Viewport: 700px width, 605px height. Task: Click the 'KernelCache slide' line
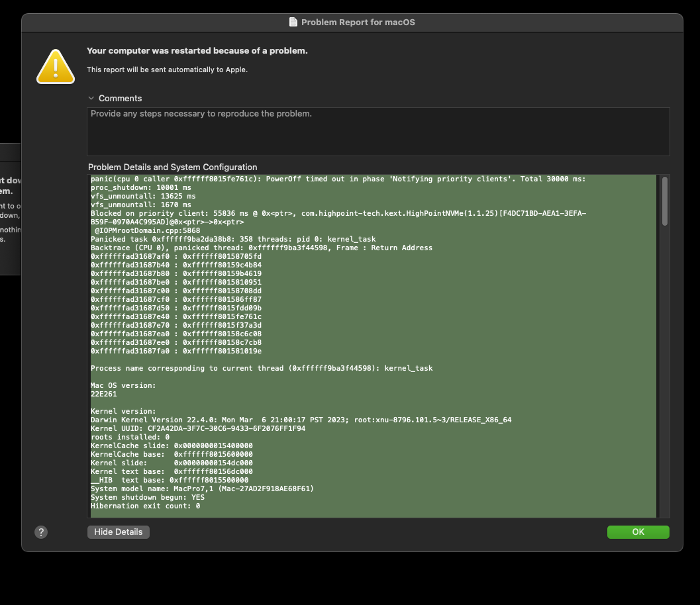172,445
